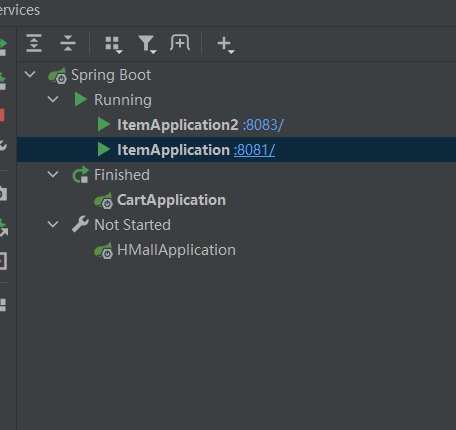Select the Not Started group label

132,225
